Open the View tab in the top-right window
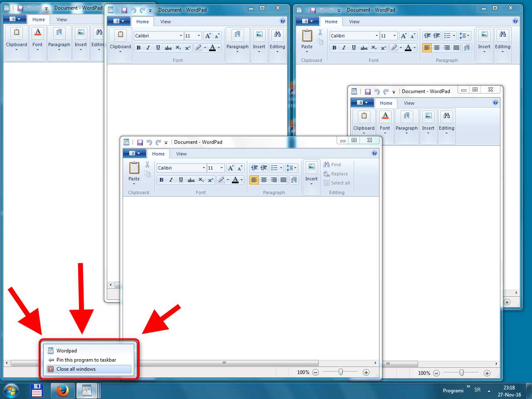Image resolution: width=532 pixels, height=399 pixels. pyautogui.click(x=354, y=22)
